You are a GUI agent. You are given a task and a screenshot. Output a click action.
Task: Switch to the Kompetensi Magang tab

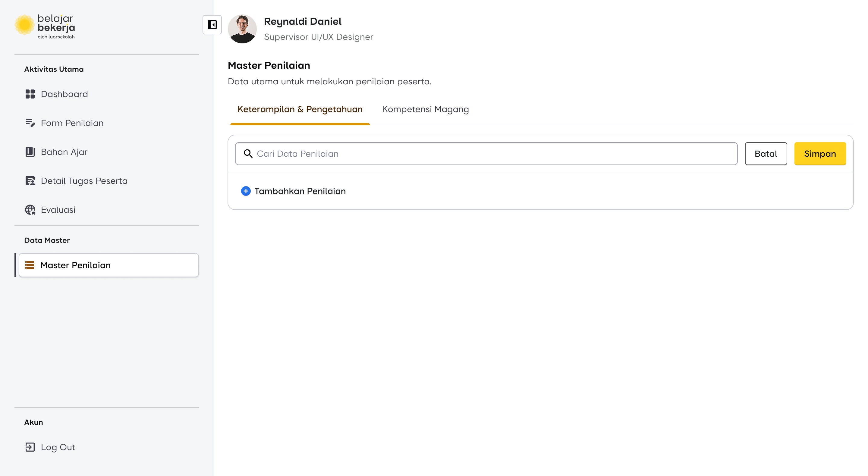pos(425,109)
